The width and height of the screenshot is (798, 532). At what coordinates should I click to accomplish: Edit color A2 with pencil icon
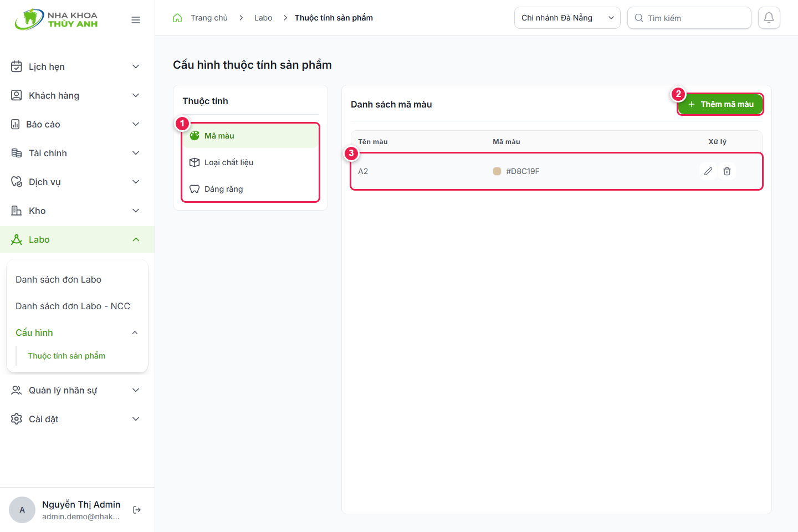(x=708, y=171)
